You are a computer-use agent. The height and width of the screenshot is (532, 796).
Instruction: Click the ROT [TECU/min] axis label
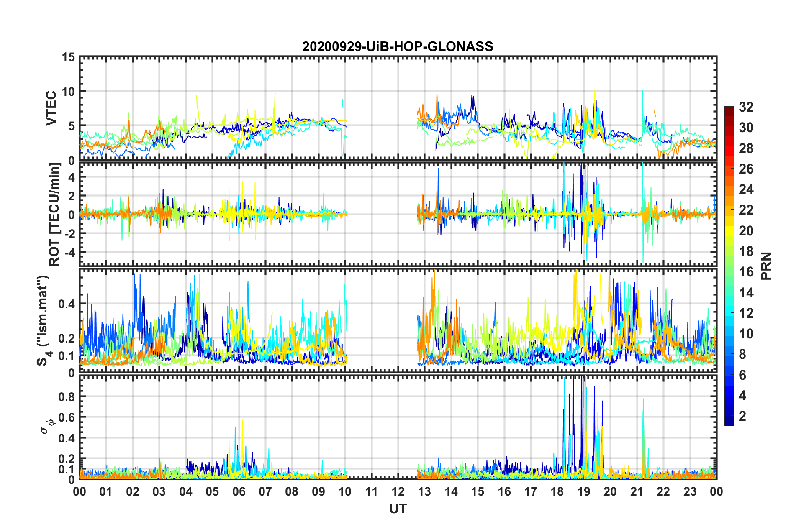54,215
